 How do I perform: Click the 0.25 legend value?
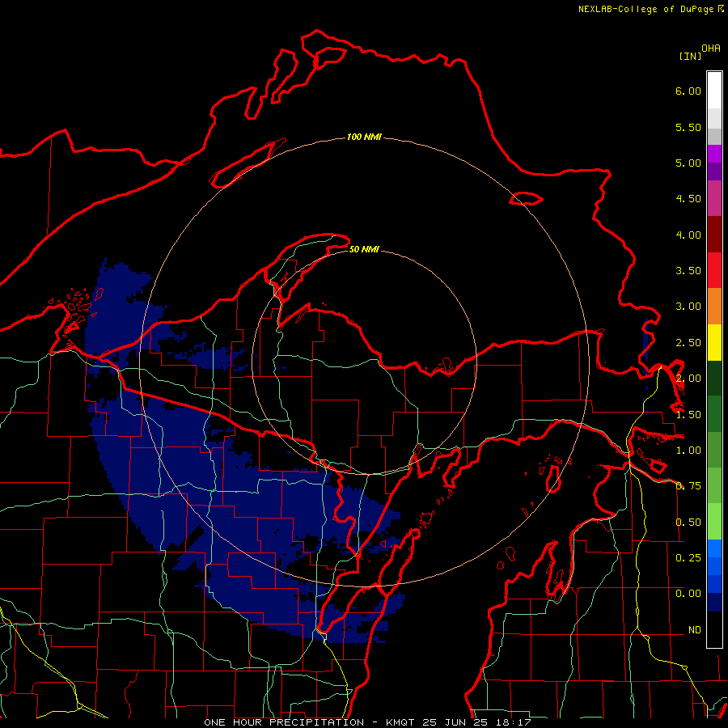point(688,557)
